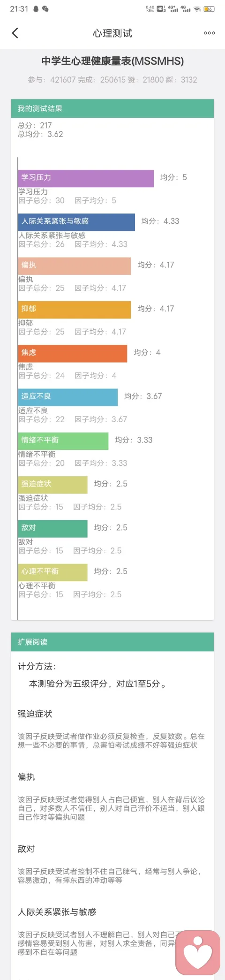Screen dimensions: 225x980
Task: Tap the yellow 抑郁 bar
Action: point(75,310)
